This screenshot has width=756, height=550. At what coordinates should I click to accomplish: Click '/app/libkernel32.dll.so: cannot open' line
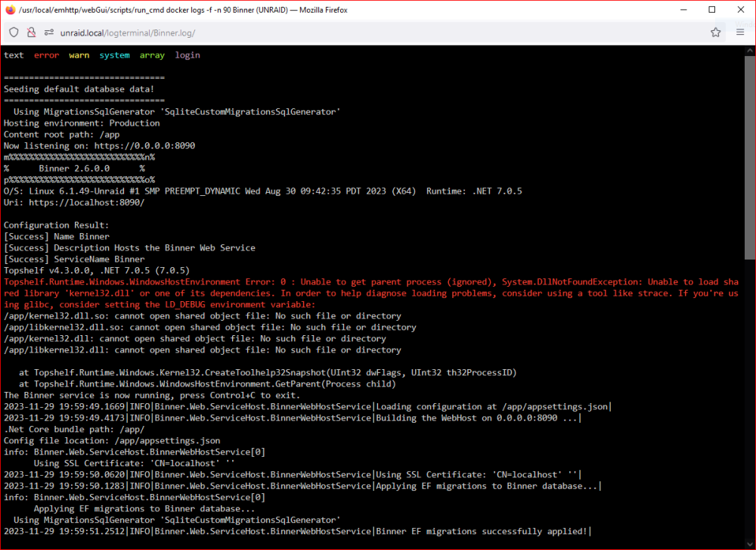click(209, 327)
